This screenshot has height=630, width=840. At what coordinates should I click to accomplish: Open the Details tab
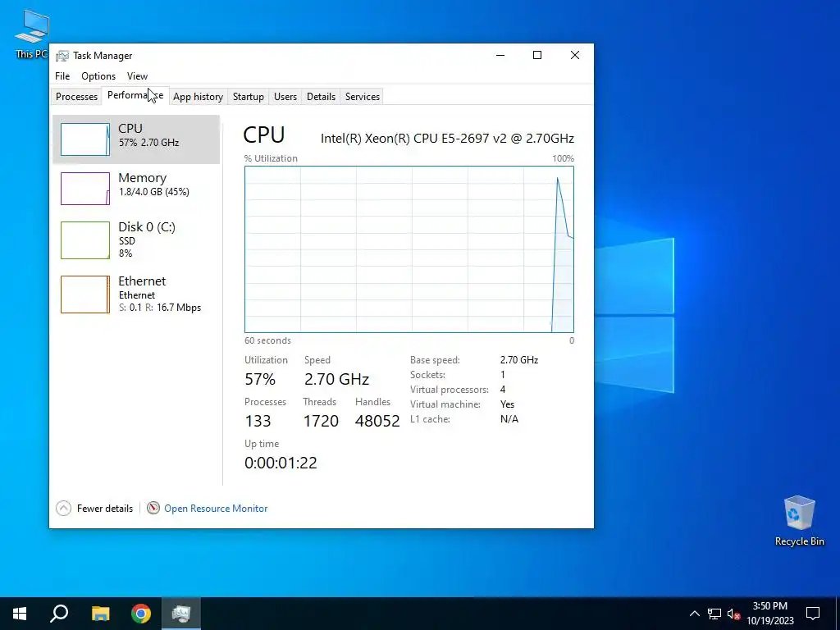(321, 97)
